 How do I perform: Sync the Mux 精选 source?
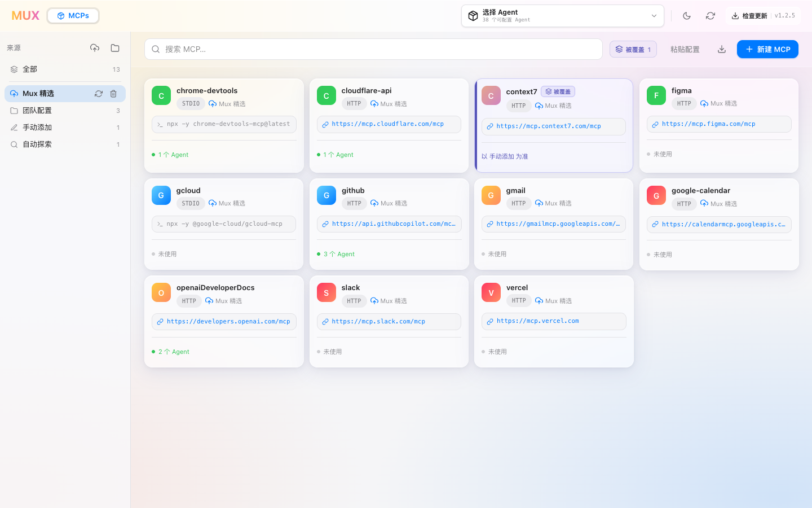point(99,94)
